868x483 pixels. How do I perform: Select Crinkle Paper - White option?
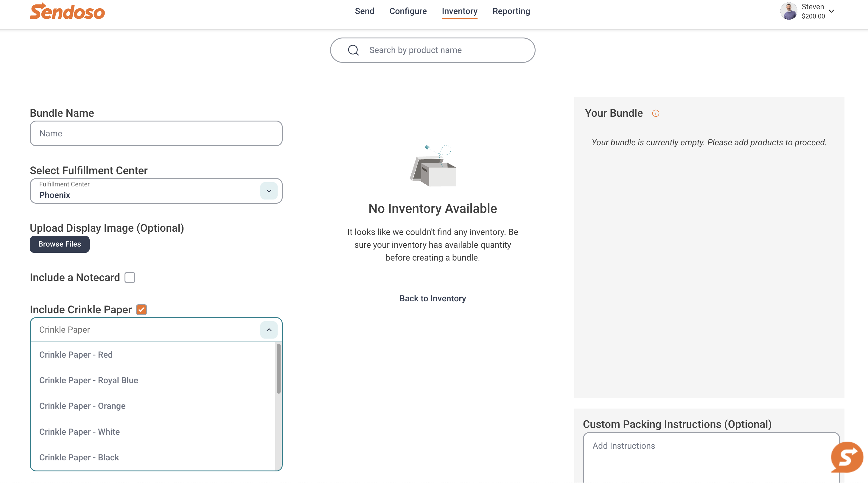coord(153,432)
